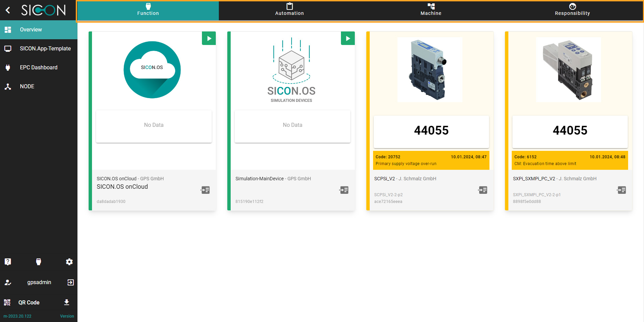
Task: Select NODE in the sidebar
Action: point(27,87)
